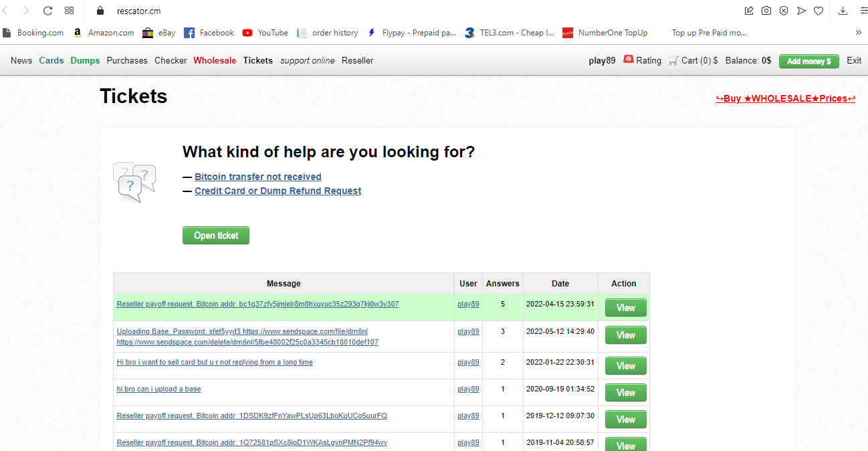Open the ticket message dated 2019-11-04
The width and height of the screenshot is (868, 451).
tap(251, 442)
